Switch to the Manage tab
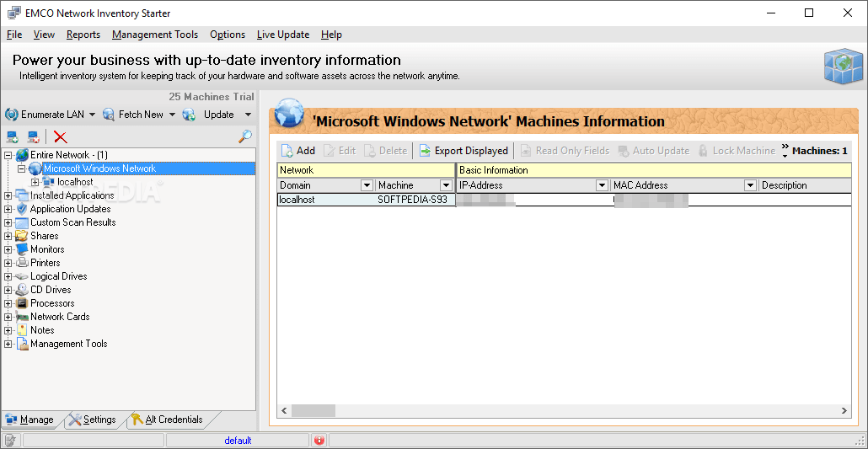Image resolution: width=868 pixels, height=449 pixels. pyautogui.click(x=30, y=420)
